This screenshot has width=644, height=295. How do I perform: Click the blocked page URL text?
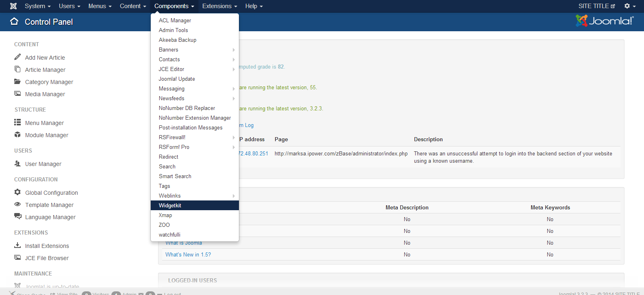click(x=341, y=153)
